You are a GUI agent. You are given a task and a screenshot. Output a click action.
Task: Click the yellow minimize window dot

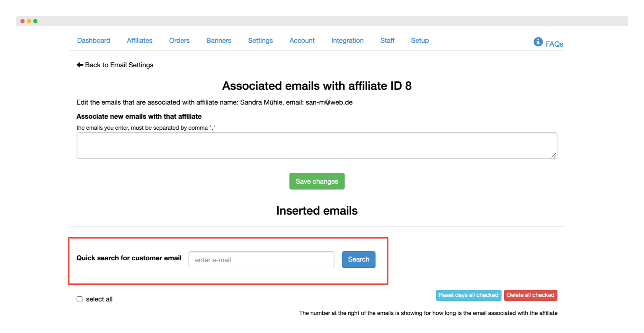(x=29, y=21)
